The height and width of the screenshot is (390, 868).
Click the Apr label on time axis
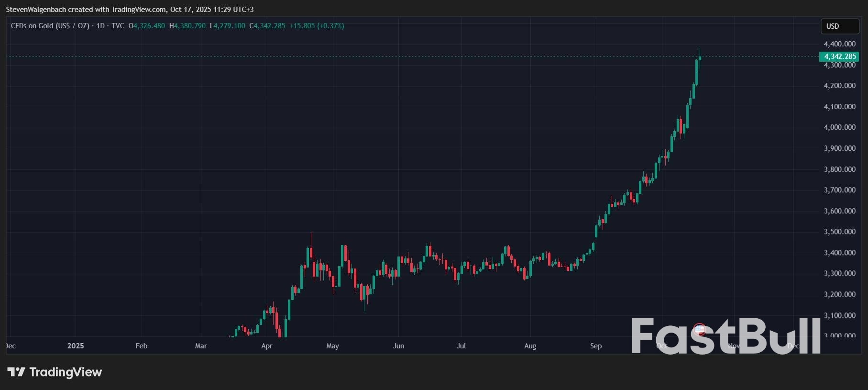tap(266, 346)
